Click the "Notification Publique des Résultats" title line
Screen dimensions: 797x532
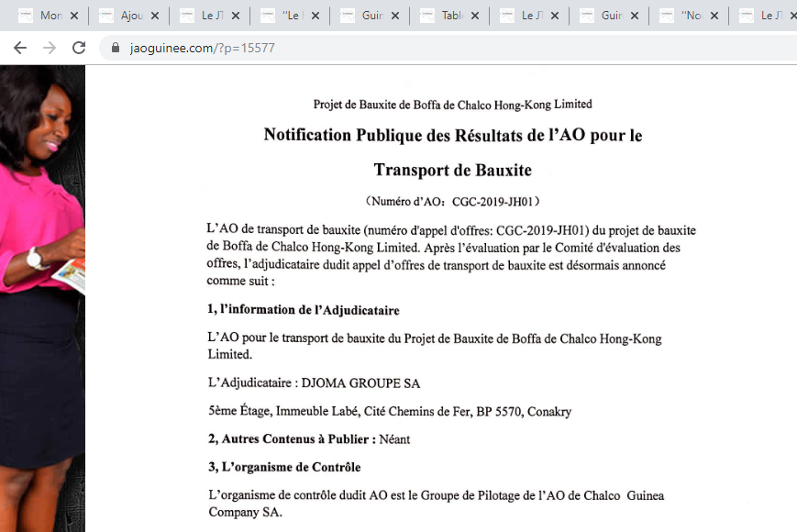[453, 135]
